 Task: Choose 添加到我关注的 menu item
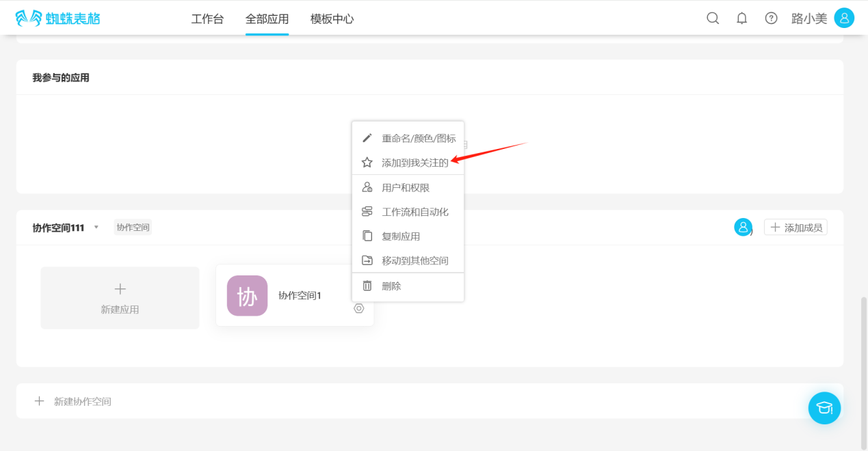(415, 163)
